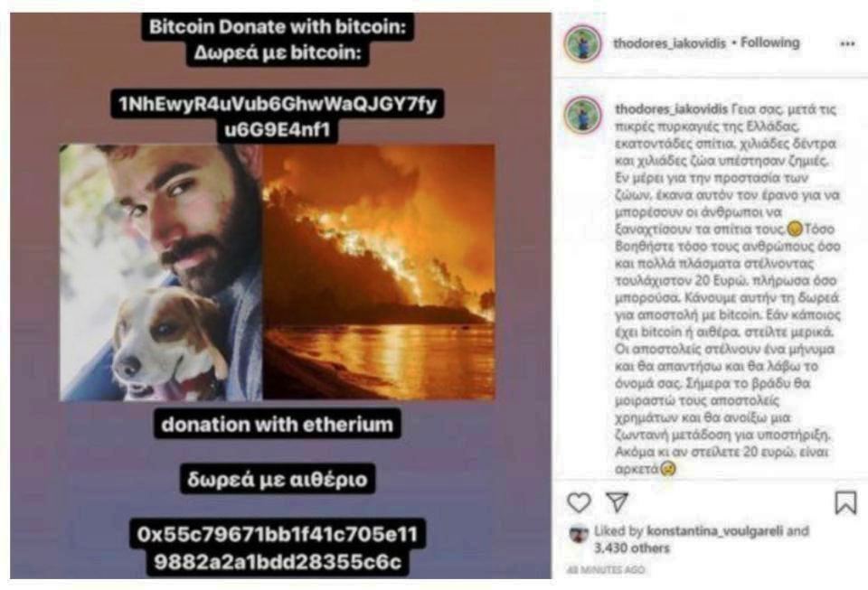Viewport: 868px width, 590px height.
Task: Click the 48 minutes ago timestamp
Action: [606, 569]
